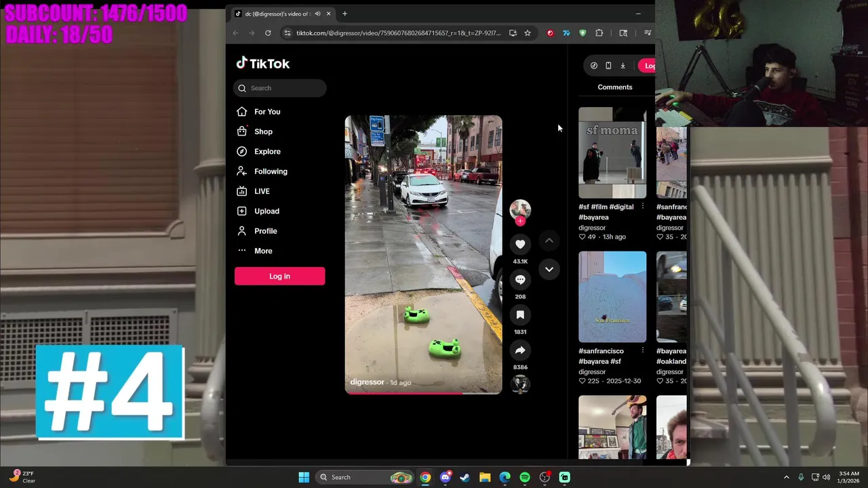This screenshot has width=868, height=488.
Task: Open options for #sanfrancisco #bayarea #sf video
Action: [642, 351]
